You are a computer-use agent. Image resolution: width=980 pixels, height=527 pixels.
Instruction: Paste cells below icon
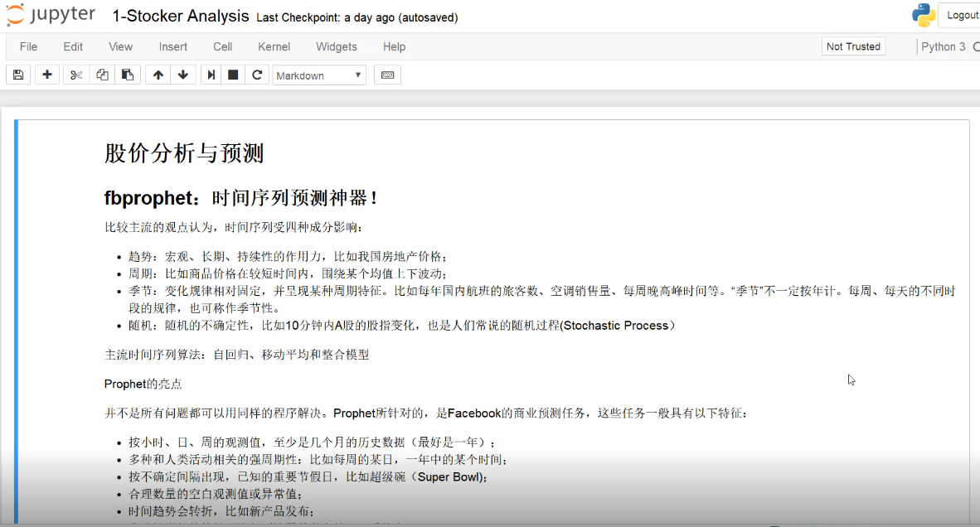pos(127,75)
